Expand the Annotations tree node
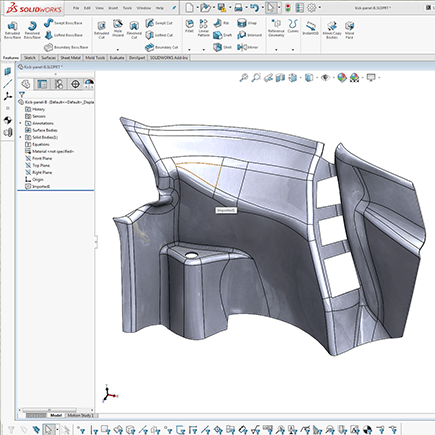This screenshot has width=435, height=435. click(20, 123)
